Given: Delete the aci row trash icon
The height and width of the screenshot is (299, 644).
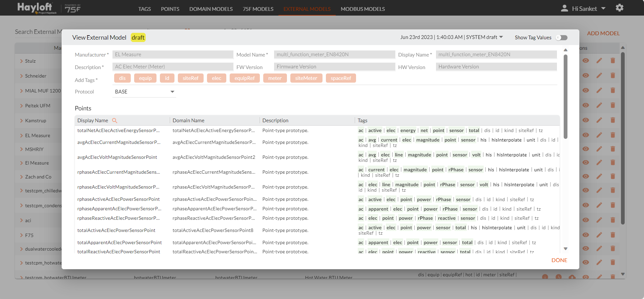Looking at the screenshot, I should pyautogui.click(x=613, y=220).
